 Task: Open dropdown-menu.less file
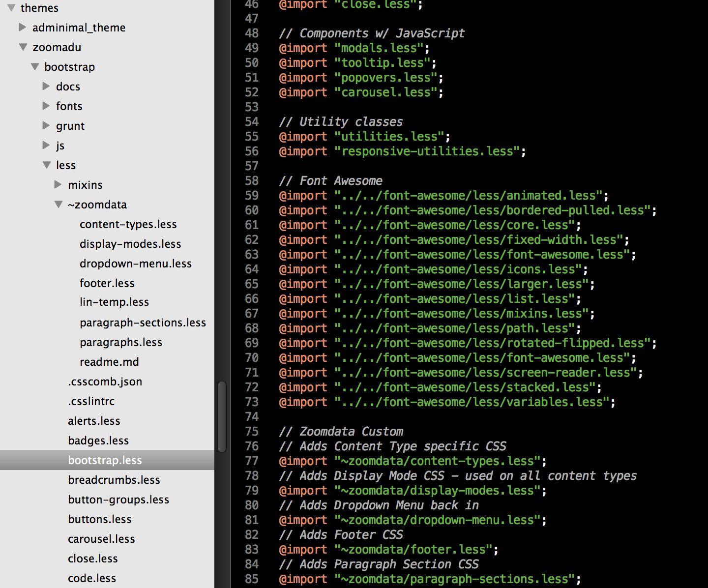[x=136, y=264]
